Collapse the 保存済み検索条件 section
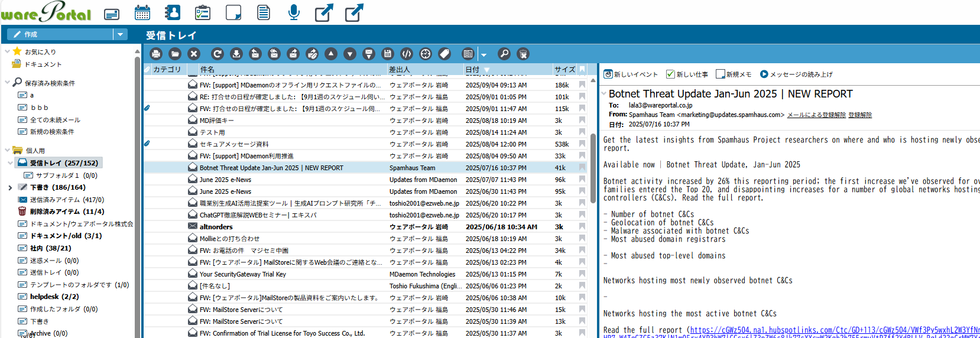The height and width of the screenshot is (338, 980). [8, 83]
